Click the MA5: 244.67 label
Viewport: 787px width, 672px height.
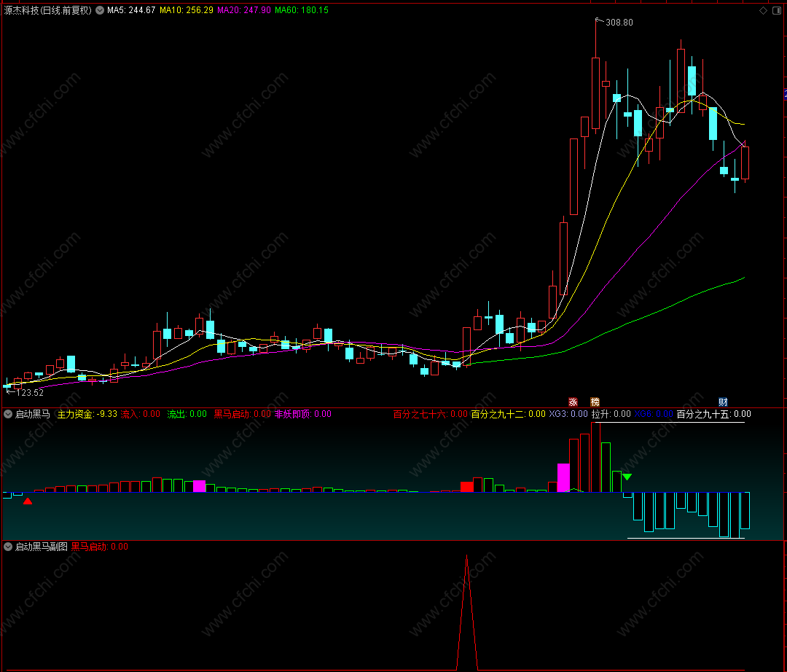click(x=131, y=10)
